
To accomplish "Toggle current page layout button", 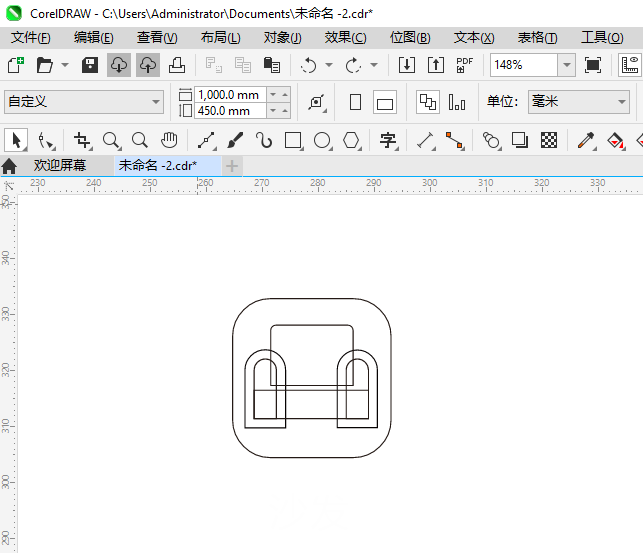I will 457,102.
